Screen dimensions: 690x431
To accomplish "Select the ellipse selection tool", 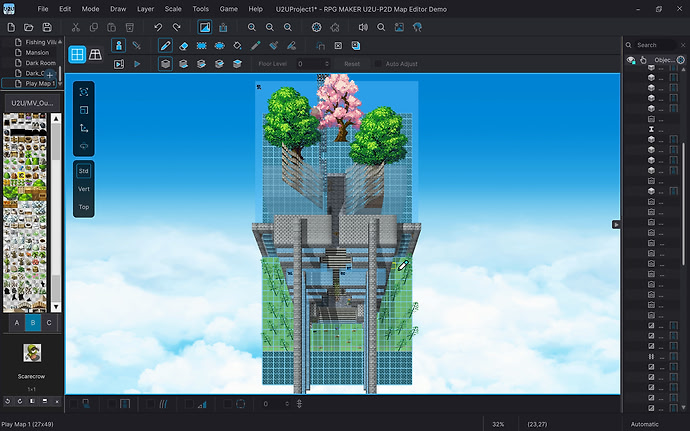I will 220,46.
